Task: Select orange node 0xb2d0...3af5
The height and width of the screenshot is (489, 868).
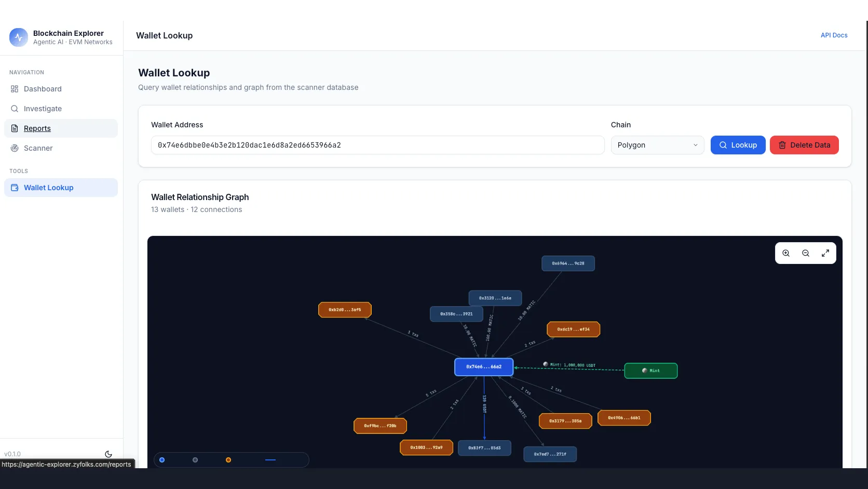Action: click(x=345, y=310)
